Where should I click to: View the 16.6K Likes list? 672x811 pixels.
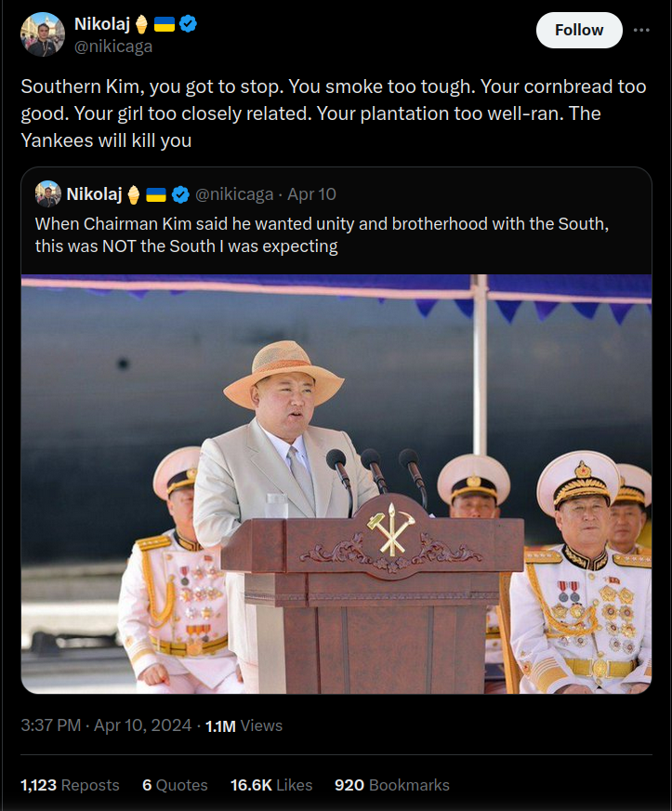[x=271, y=785]
